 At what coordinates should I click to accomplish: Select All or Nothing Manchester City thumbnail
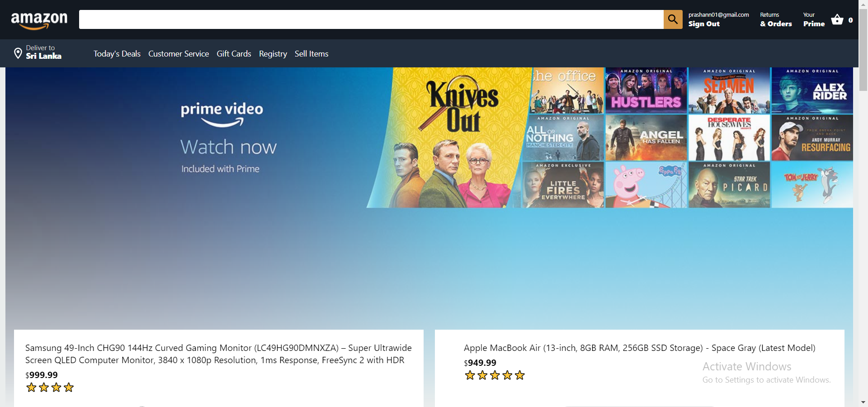563,138
